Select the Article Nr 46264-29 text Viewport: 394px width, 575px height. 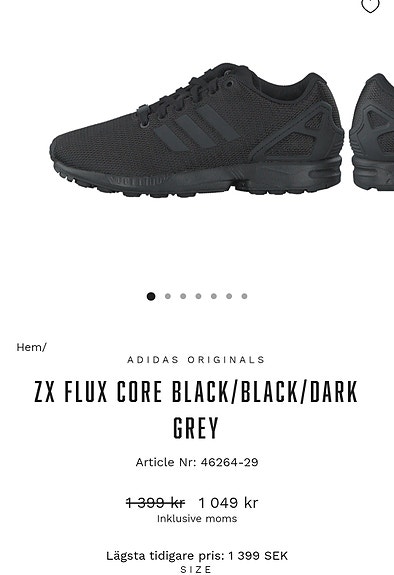pyautogui.click(x=197, y=462)
